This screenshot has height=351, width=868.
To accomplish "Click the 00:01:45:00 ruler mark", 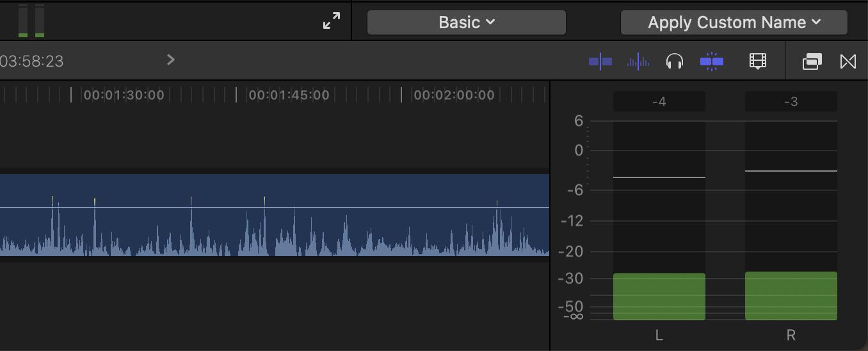I will [289, 95].
